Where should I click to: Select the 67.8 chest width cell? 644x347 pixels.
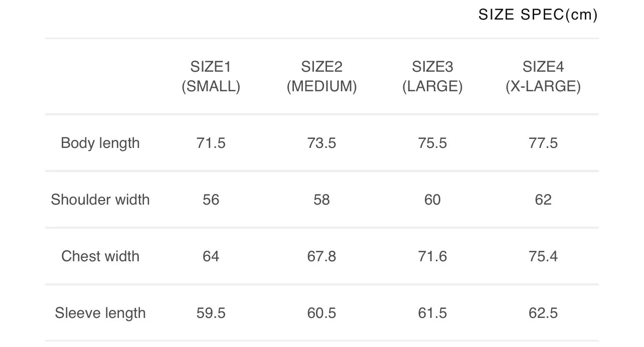pos(321,256)
